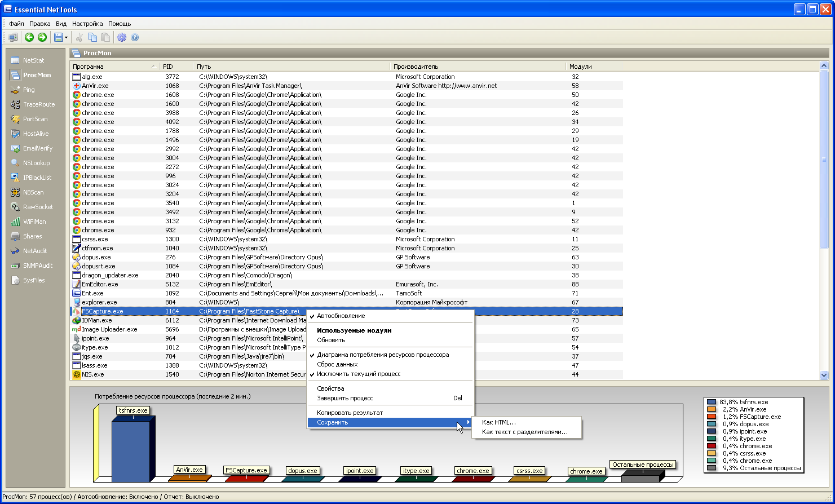835x504 pixels.
Task: Click the floppy disk save icon
Action: pyautogui.click(x=58, y=37)
